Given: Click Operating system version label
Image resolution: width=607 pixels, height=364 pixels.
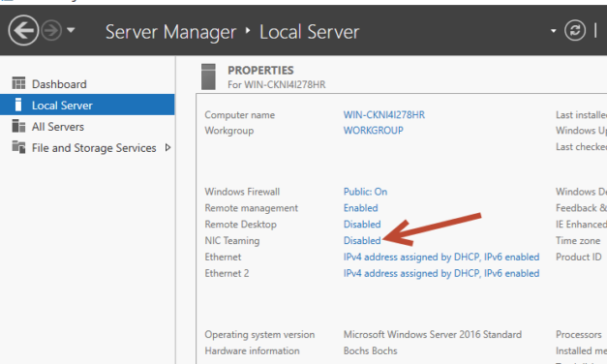Looking at the screenshot, I should 259,335.
